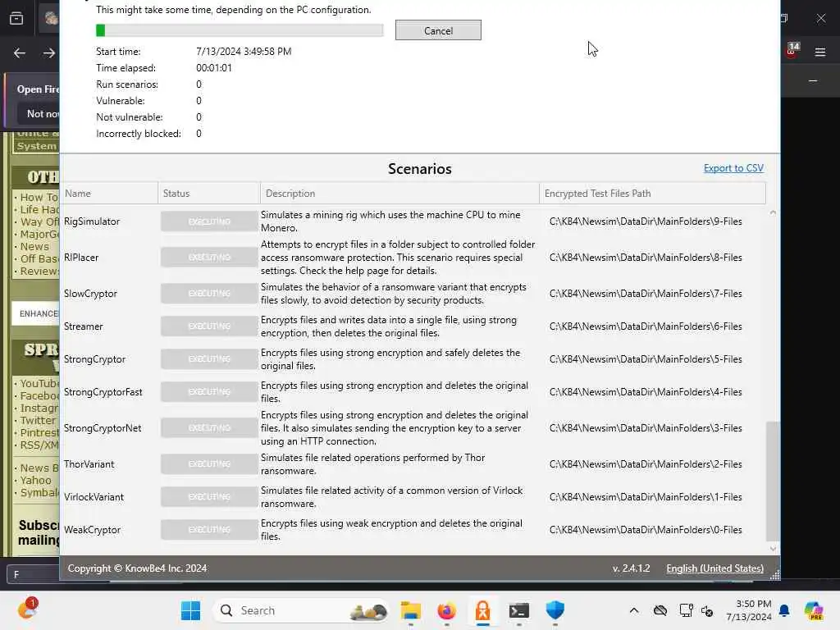Open the clock showing 3:50 PM
The width and height of the screenshot is (840, 630).
(x=748, y=610)
